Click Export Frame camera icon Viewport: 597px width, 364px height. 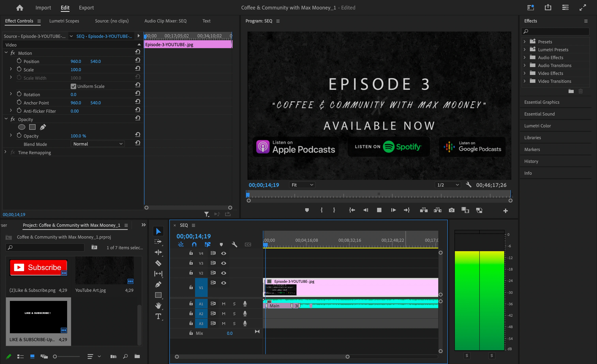(x=452, y=210)
